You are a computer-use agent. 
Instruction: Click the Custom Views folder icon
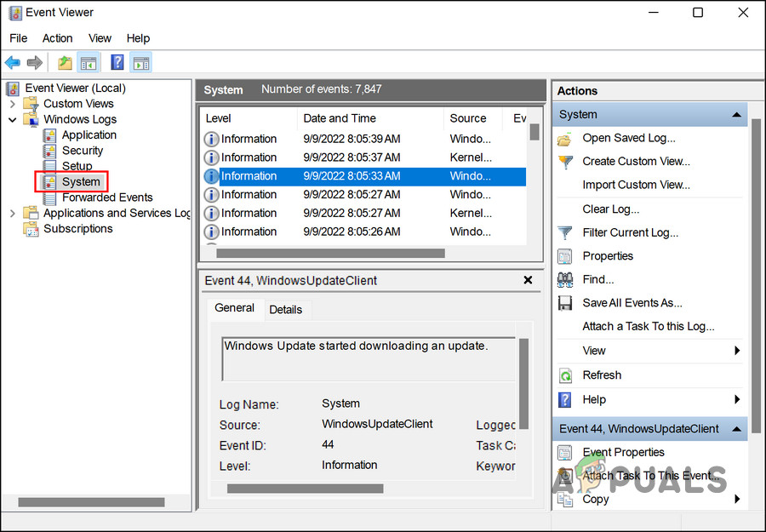[x=31, y=104]
